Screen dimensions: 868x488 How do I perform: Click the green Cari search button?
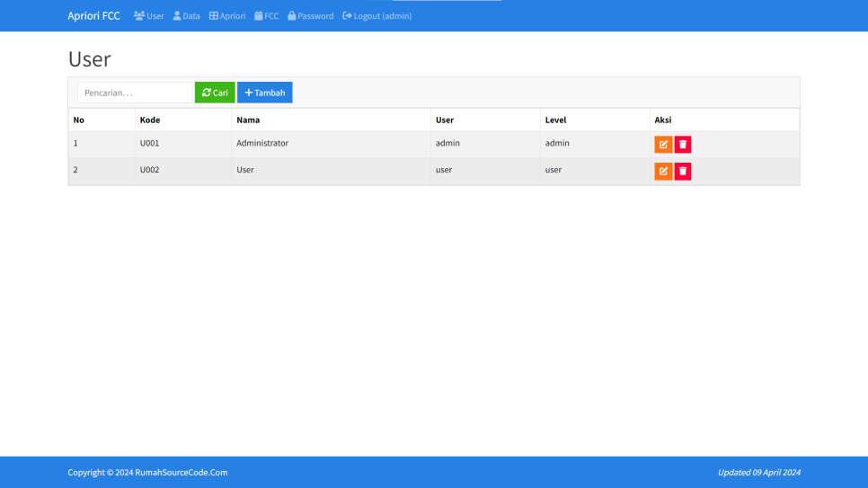pyautogui.click(x=215, y=93)
